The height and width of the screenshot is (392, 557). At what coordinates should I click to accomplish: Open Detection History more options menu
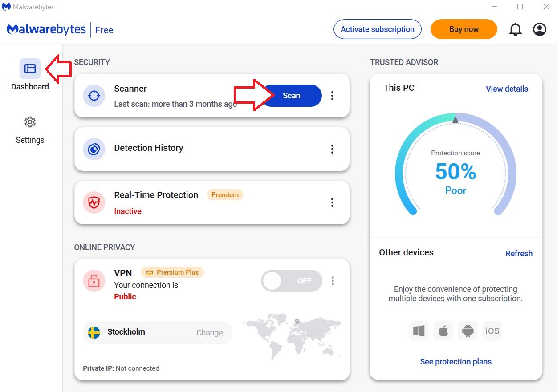pos(332,149)
